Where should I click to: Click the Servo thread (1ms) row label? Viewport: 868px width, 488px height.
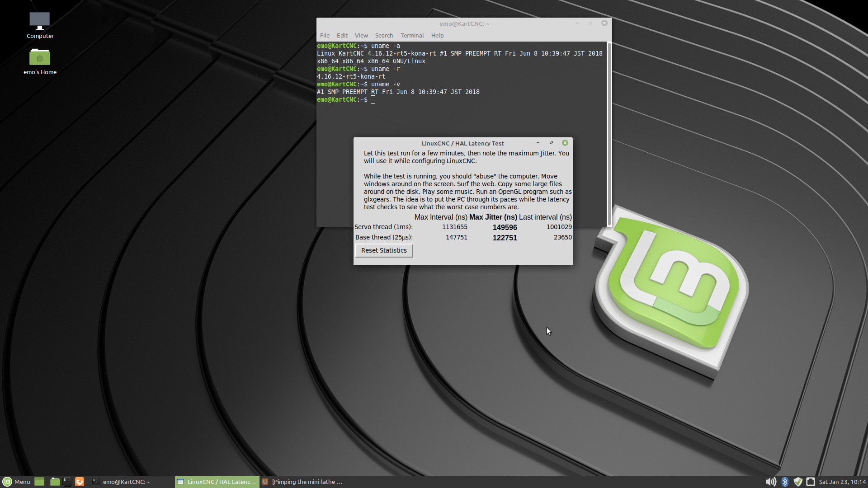383,227
